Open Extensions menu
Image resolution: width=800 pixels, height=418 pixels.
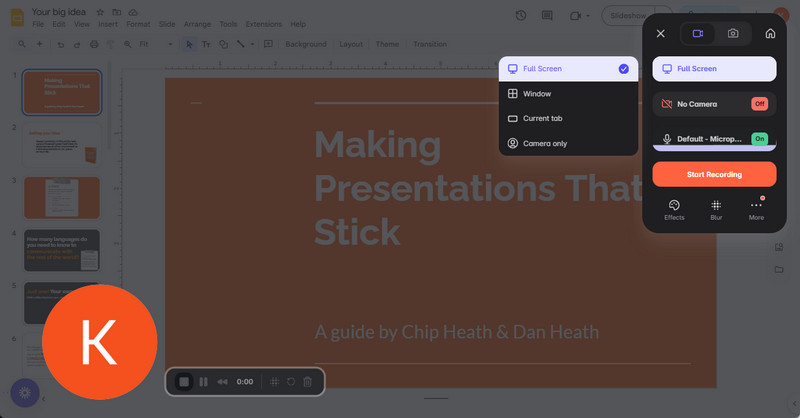[264, 24]
